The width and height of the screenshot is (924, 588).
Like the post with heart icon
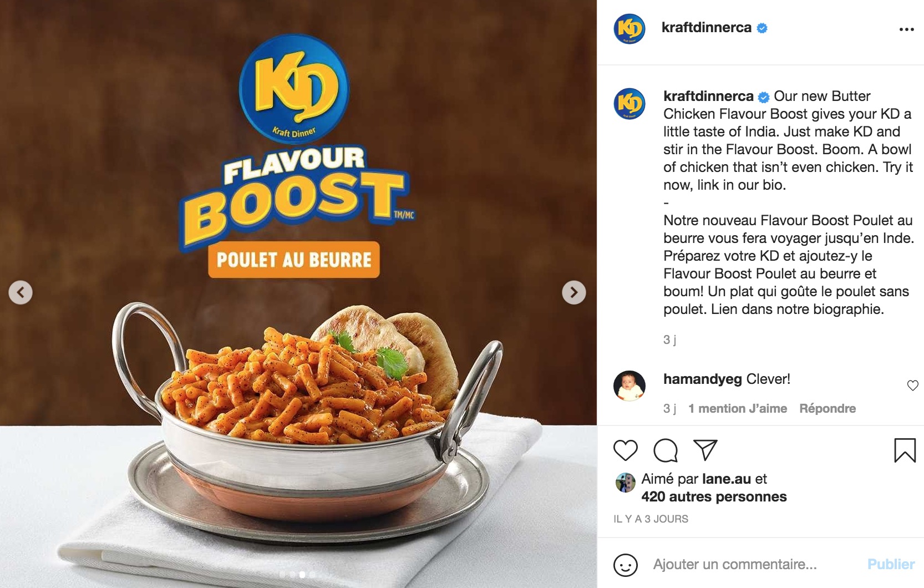626,450
